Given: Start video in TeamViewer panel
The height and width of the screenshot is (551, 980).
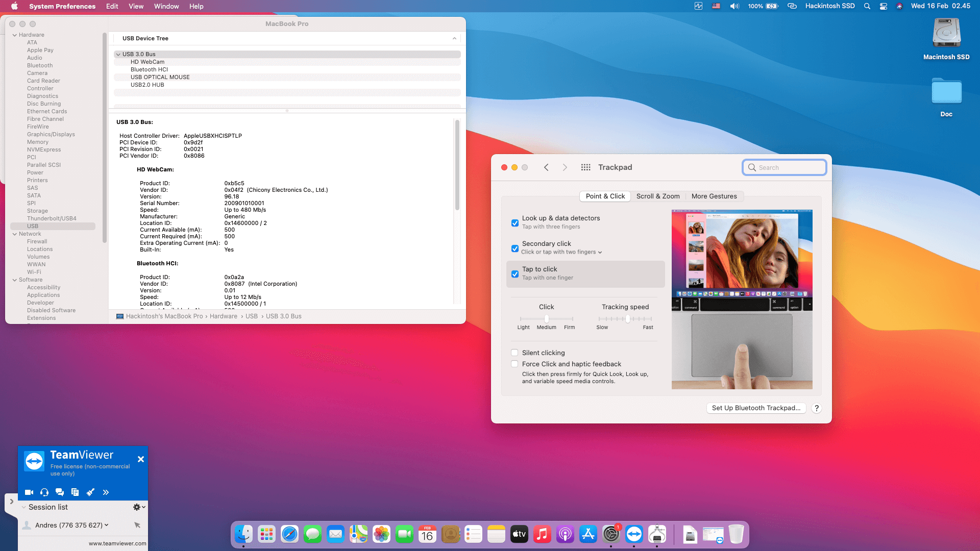Looking at the screenshot, I should 29,492.
